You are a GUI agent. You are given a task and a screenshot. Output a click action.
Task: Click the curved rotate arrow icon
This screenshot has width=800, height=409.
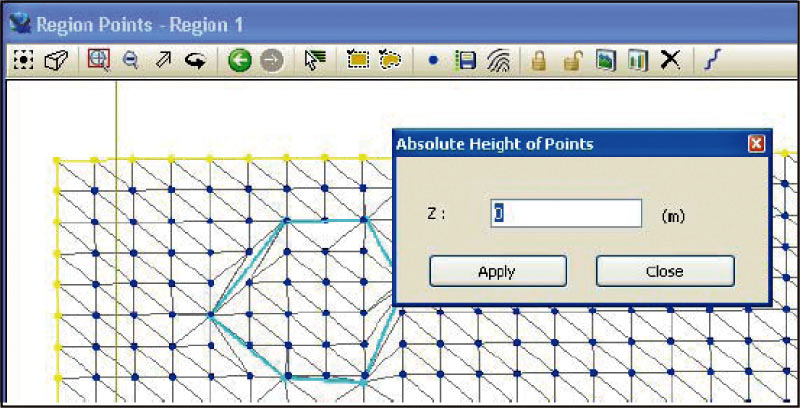point(195,61)
